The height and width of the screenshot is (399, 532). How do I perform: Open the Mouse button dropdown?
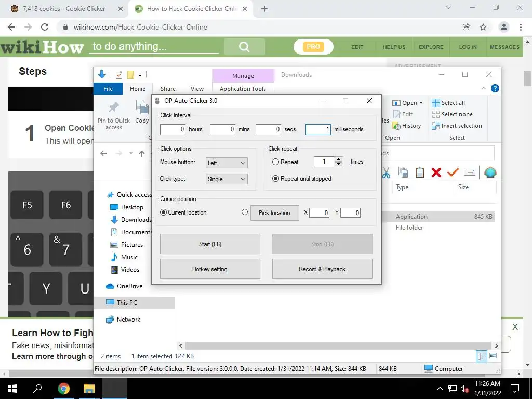pyautogui.click(x=227, y=163)
